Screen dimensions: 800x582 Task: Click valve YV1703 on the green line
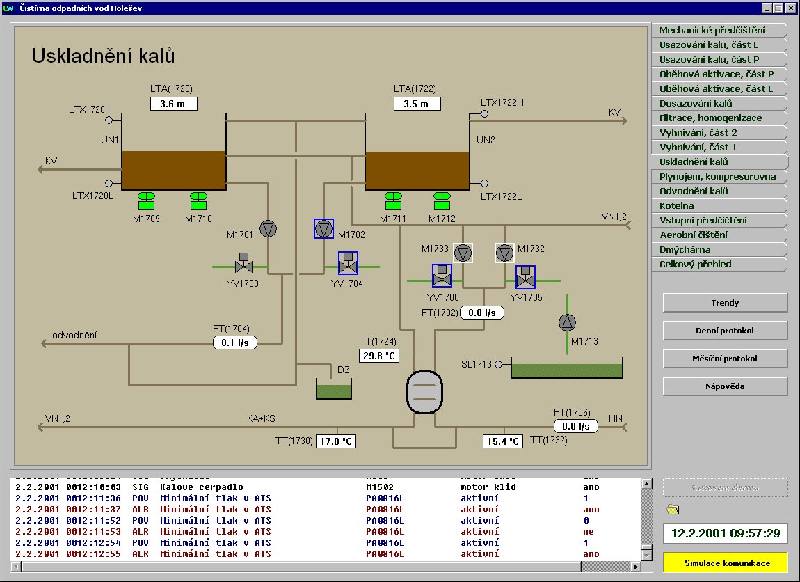tap(241, 265)
